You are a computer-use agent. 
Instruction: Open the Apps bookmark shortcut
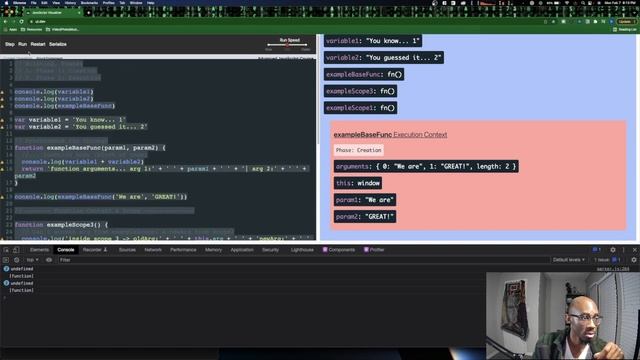pos(10,29)
